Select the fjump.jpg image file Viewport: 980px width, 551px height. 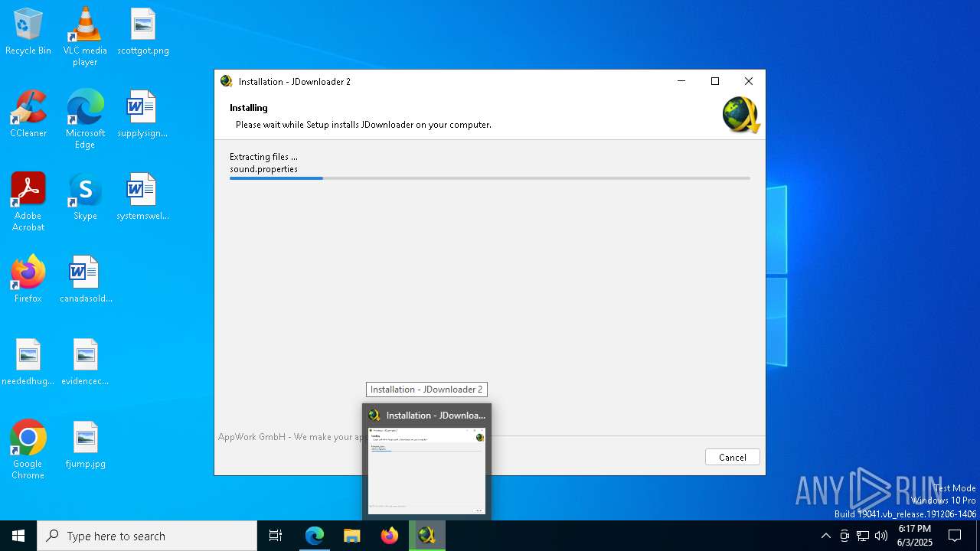click(x=85, y=445)
